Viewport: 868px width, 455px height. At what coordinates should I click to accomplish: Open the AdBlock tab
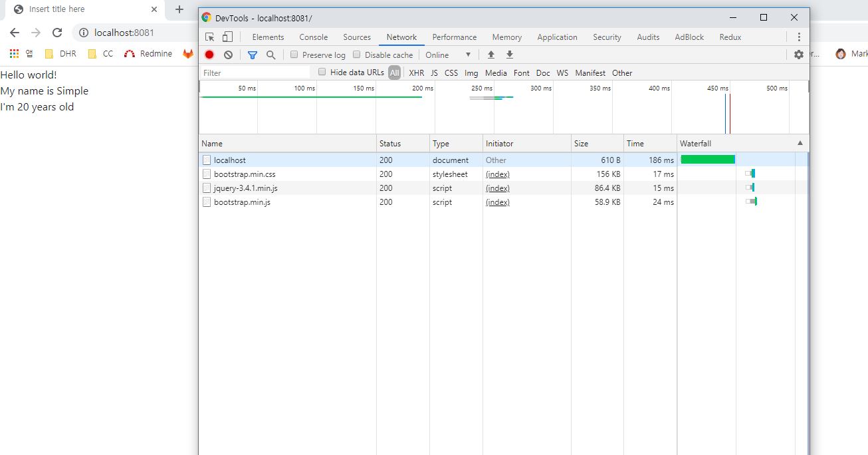pos(689,37)
